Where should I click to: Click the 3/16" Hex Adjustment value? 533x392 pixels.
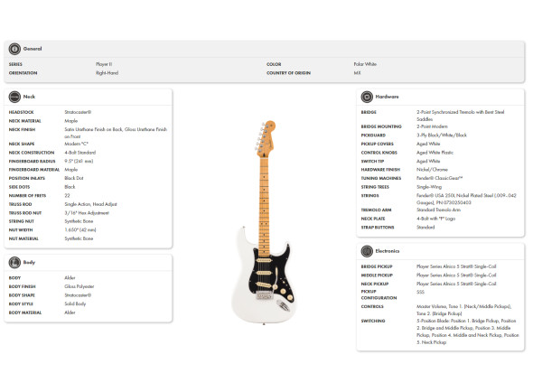pos(87,213)
